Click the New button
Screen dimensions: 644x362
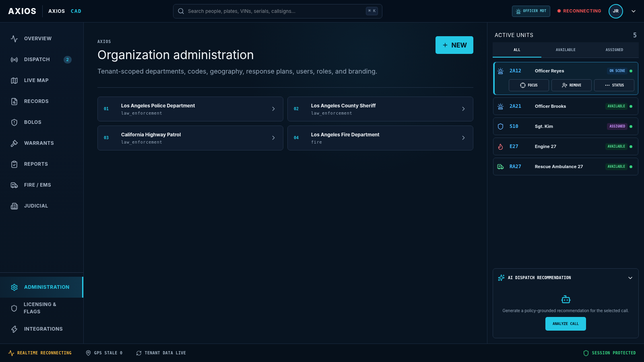(x=454, y=45)
